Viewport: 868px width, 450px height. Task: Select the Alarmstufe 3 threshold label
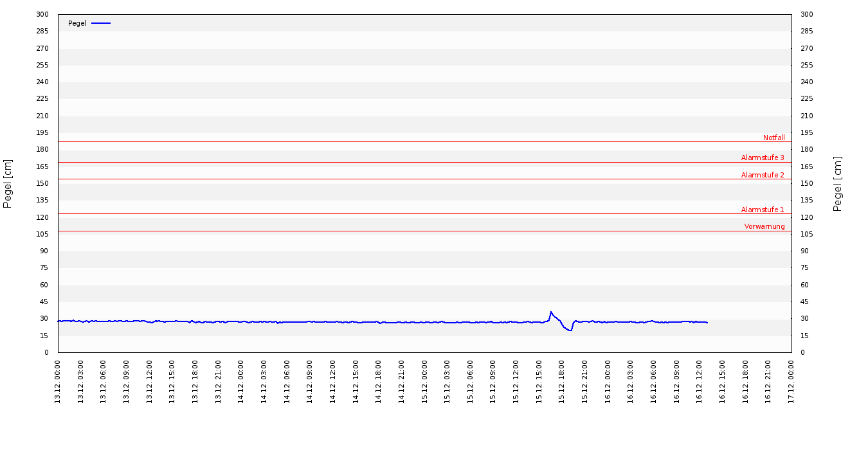pyautogui.click(x=763, y=157)
